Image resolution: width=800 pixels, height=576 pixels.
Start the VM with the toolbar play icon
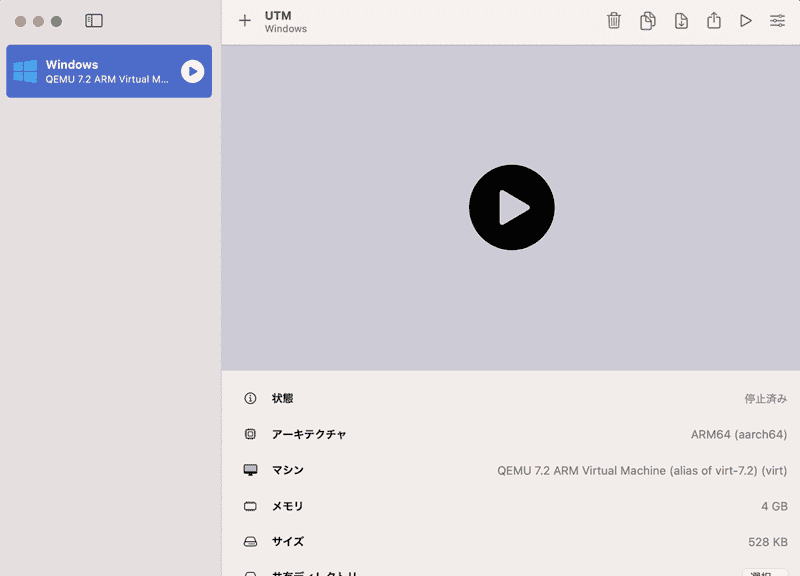745,21
